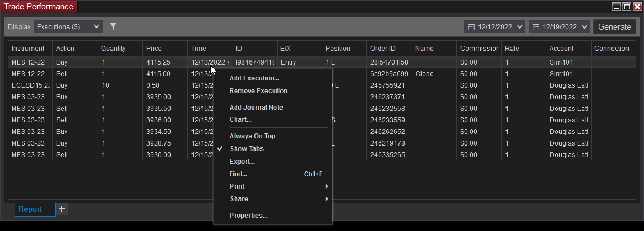Select Export from the context menu
Image resolution: width=644 pixels, height=231 pixels.
click(x=242, y=162)
